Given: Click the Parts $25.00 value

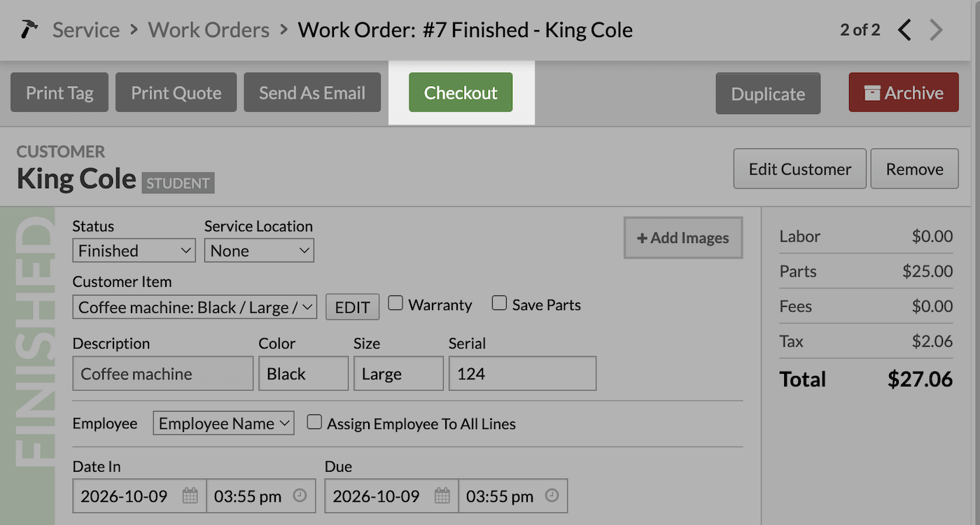Looking at the screenshot, I should [x=927, y=271].
